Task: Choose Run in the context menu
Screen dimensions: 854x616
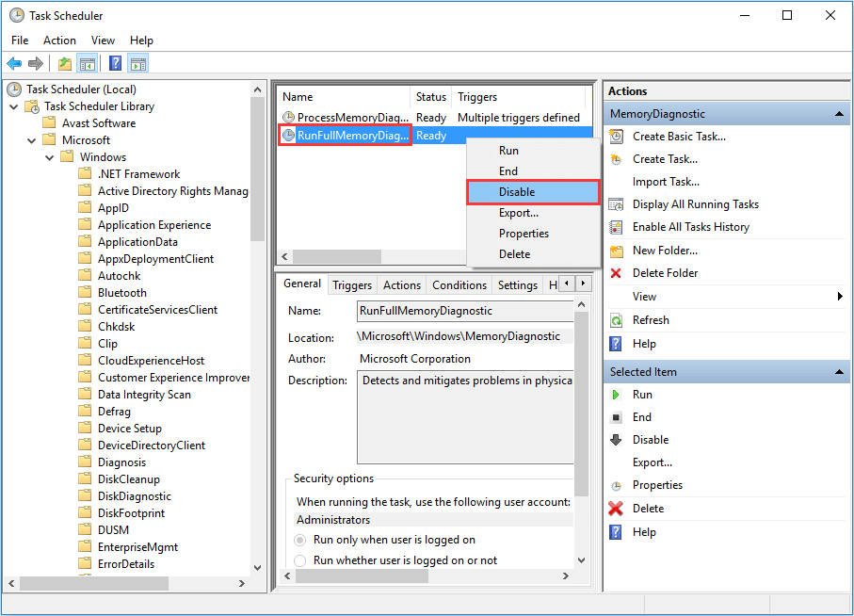Action: pos(533,151)
